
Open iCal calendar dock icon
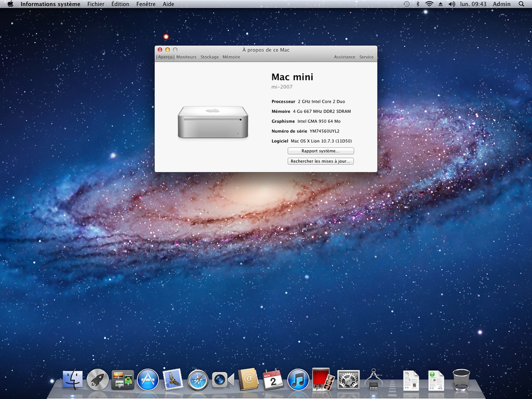pos(273,380)
